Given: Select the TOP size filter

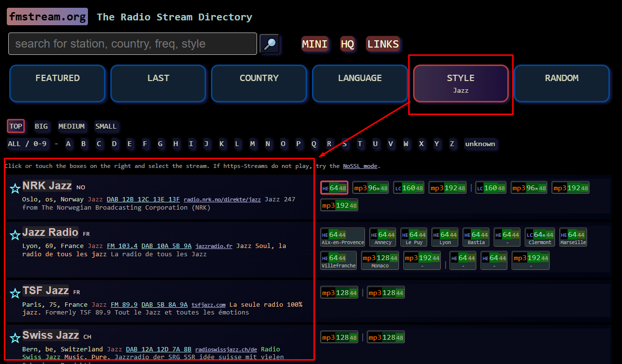Looking at the screenshot, I should click(16, 126).
